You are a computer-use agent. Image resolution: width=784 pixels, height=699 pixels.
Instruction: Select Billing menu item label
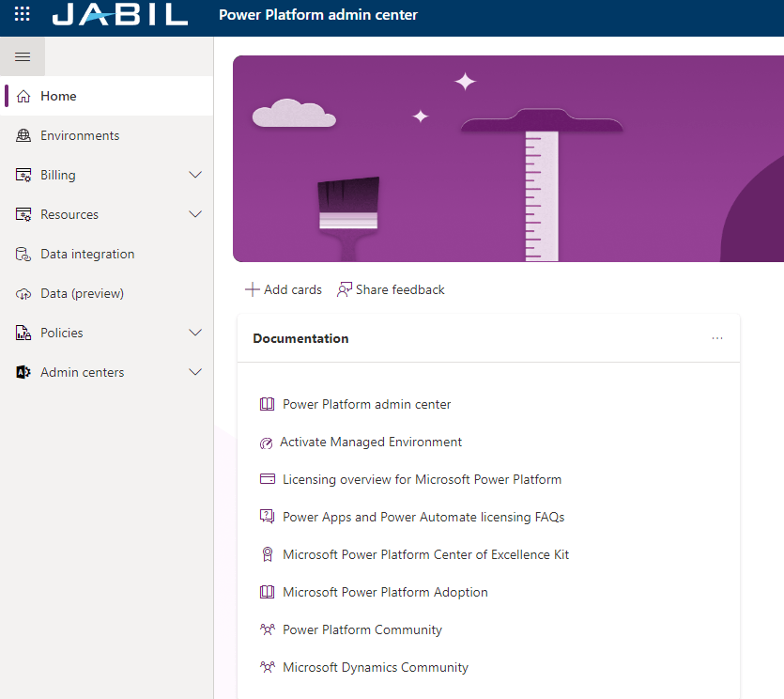coord(58,175)
